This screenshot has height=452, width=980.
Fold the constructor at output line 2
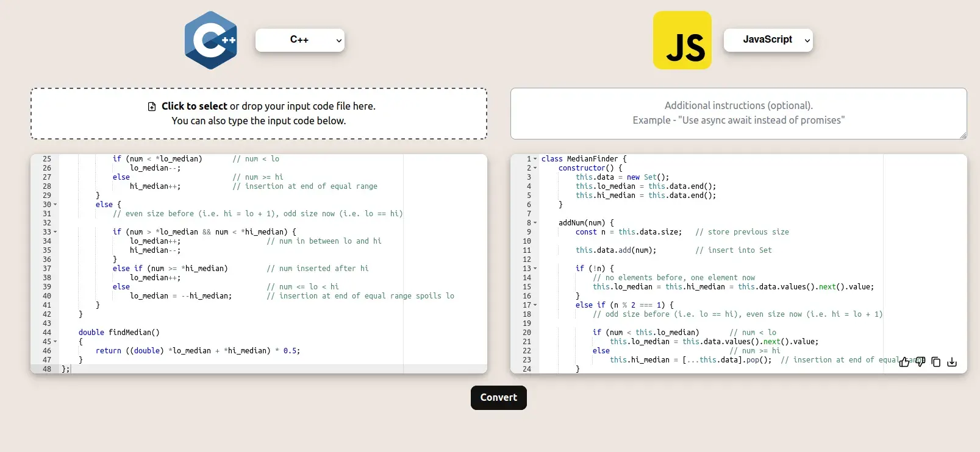click(x=535, y=168)
